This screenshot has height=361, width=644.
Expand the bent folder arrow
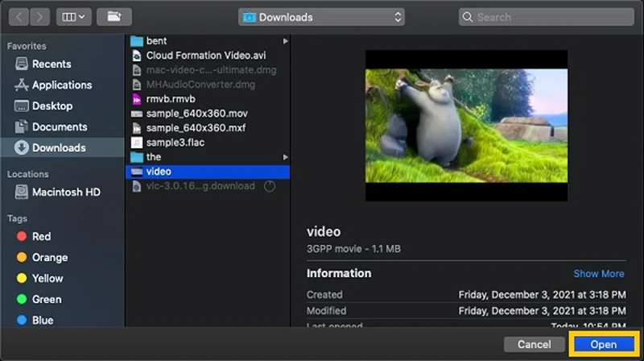285,41
